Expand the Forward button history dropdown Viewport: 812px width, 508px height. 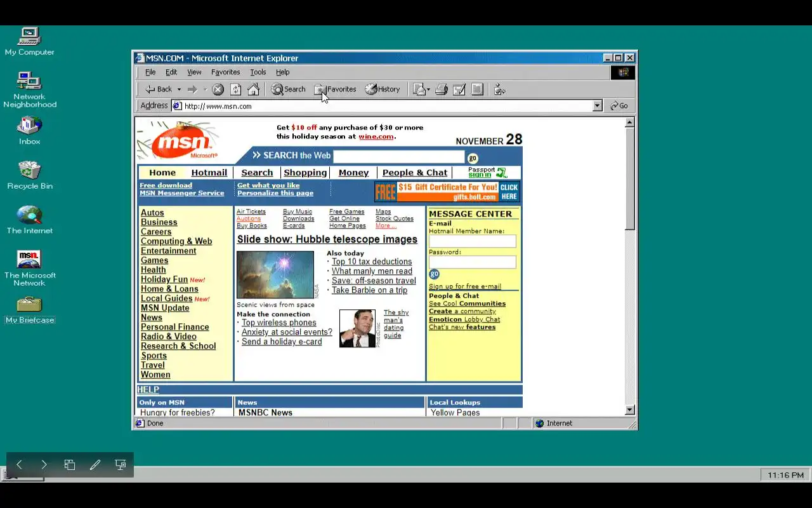tap(204, 90)
